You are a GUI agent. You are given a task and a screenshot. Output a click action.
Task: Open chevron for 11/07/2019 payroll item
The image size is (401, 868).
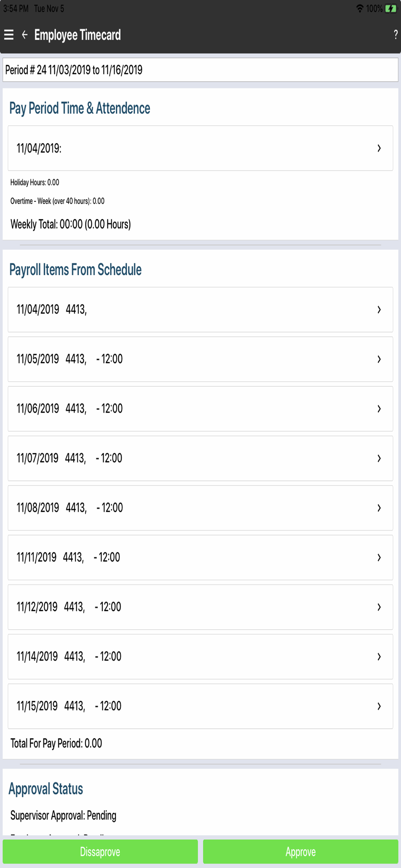[x=379, y=458]
